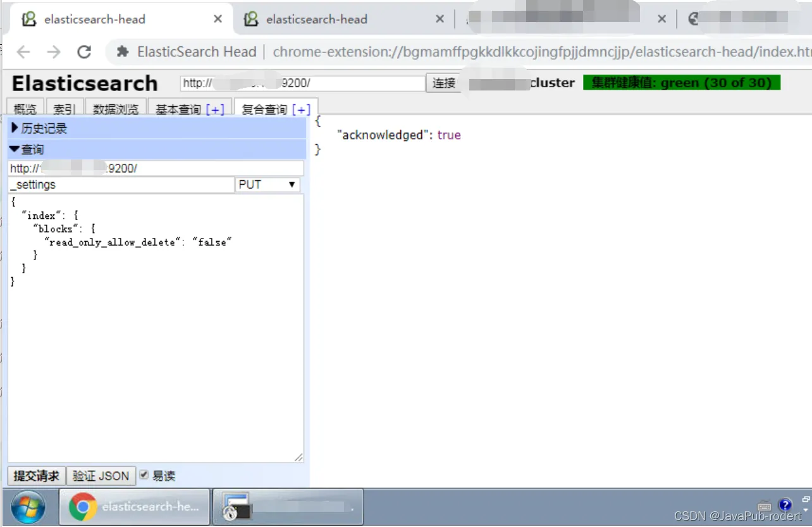Image resolution: width=812 pixels, height=527 pixels.
Task: Open the 索引 indices tab
Action: pyautogui.click(x=65, y=109)
